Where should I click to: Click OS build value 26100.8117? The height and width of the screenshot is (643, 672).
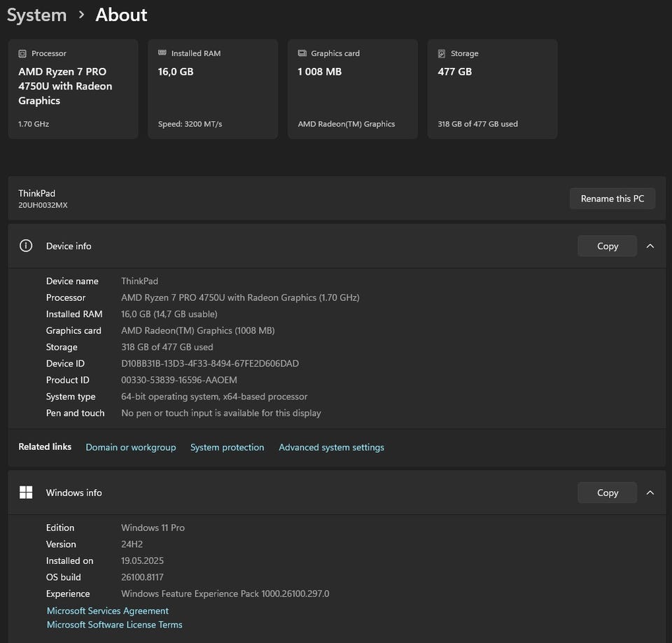coord(142,577)
